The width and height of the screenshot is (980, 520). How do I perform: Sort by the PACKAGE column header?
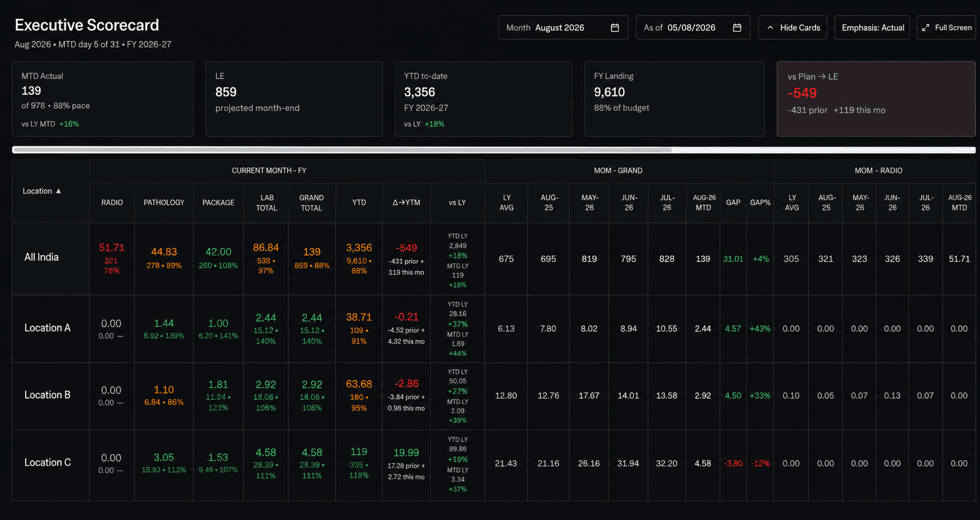click(218, 203)
